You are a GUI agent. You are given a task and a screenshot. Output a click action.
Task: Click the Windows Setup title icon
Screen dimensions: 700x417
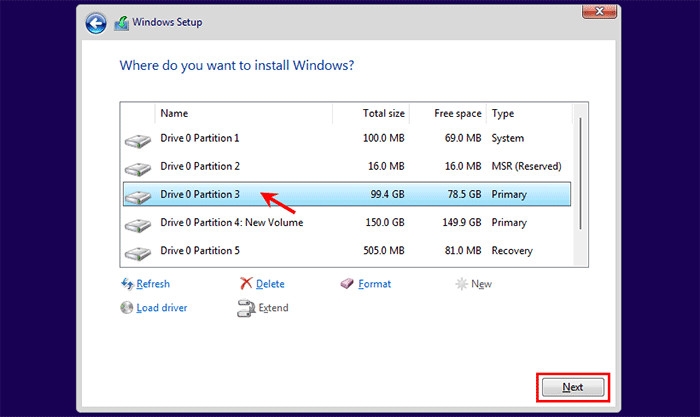[x=121, y=23]
